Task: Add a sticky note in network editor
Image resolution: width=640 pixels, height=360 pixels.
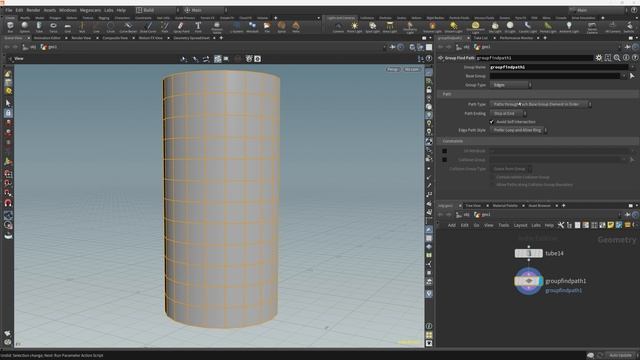Action: [611, 225]
